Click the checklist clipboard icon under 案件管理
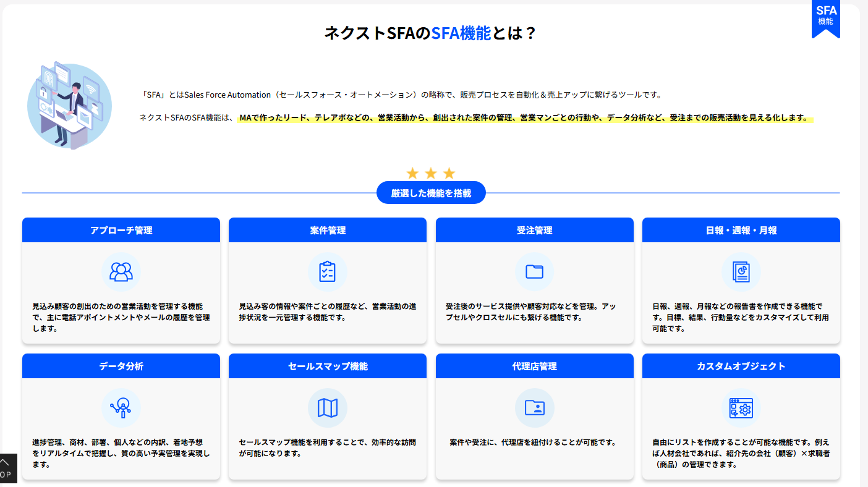The image size is (868, 487). 328,272
